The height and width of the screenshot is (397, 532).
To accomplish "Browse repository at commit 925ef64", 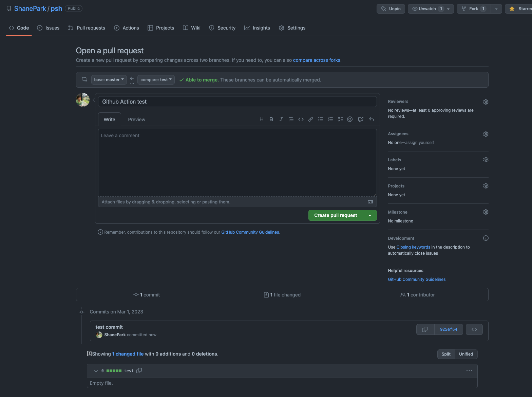I will click(x=474, y=329).
